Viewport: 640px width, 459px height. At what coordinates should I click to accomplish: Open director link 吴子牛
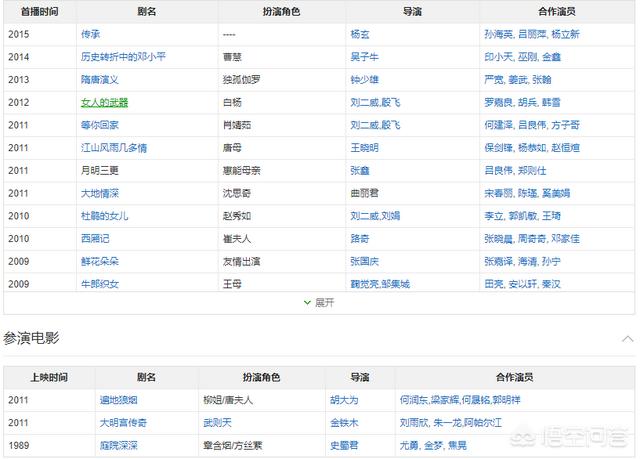pyautogui.click(x=364, y=57)
